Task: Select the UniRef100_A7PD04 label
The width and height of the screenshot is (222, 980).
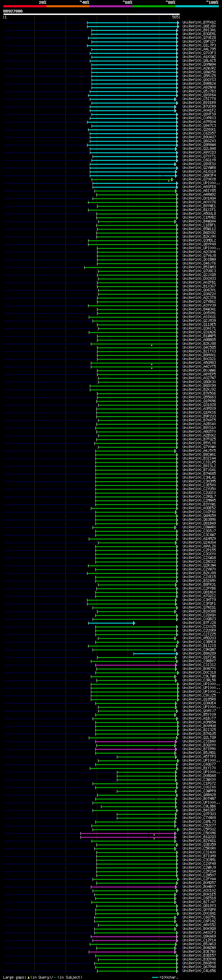Action: tap(199, 122)
